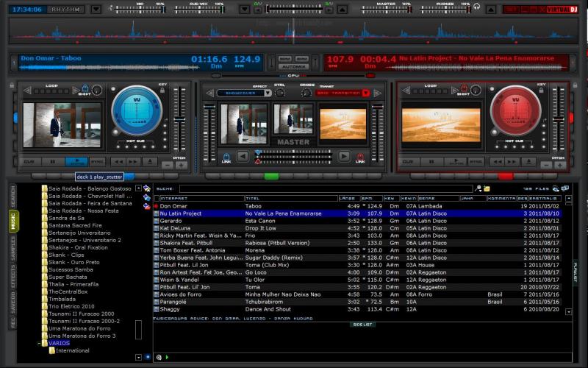Click the search options icon beside search field

point(478,188)
